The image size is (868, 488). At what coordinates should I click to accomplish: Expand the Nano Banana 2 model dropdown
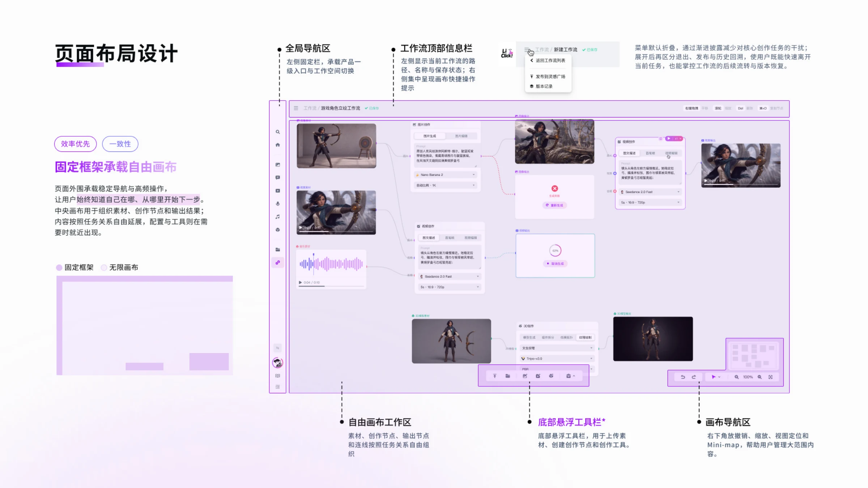pyautogui.click(x=446, y=175)
